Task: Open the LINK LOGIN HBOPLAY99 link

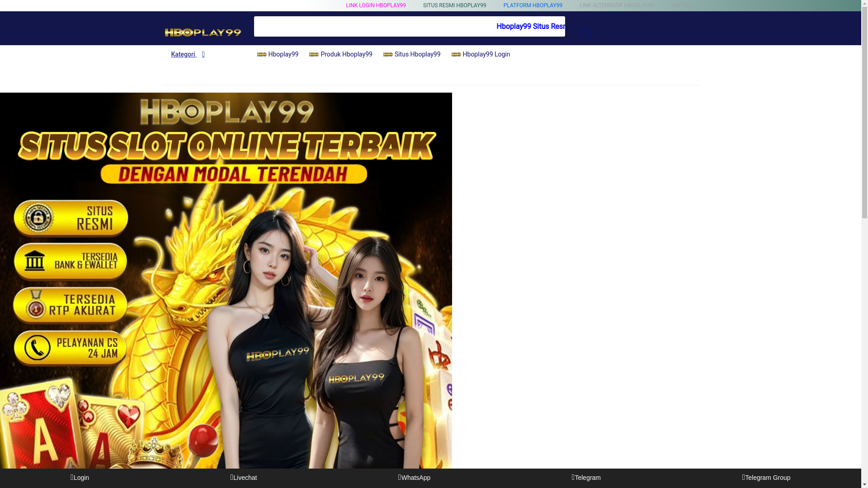Action: [x=376, y=5]
